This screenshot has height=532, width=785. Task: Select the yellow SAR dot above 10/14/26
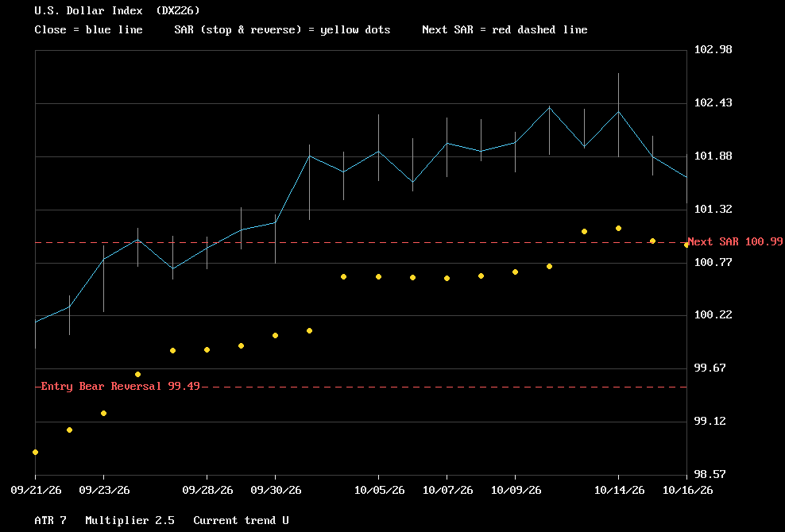point(618,228)
